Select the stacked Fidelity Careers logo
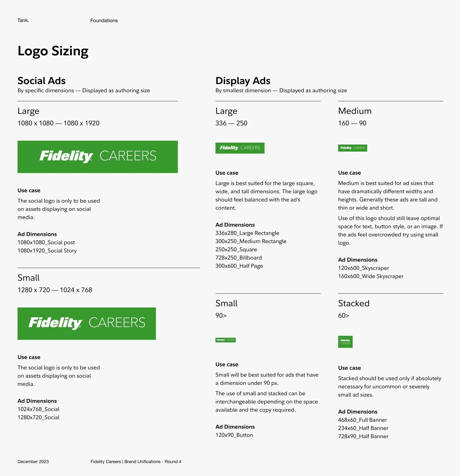The height and width of the screenshot is (476, 460). tap(345, 342)
